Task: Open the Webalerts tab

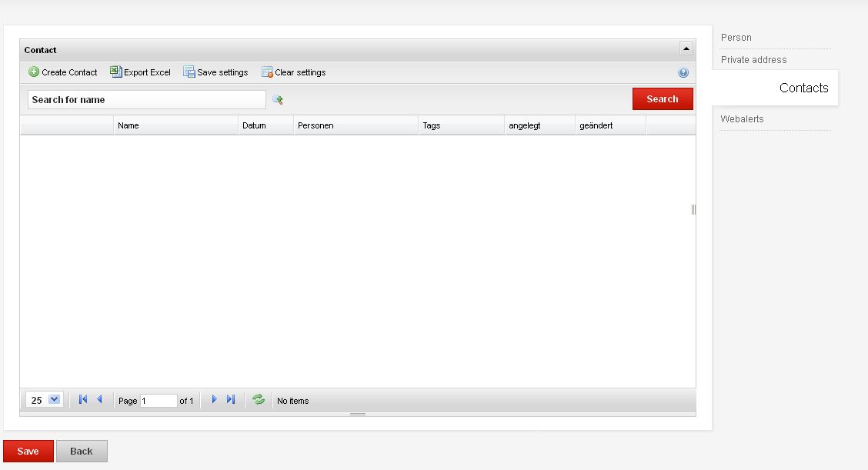Action: (x=742, y=119)
